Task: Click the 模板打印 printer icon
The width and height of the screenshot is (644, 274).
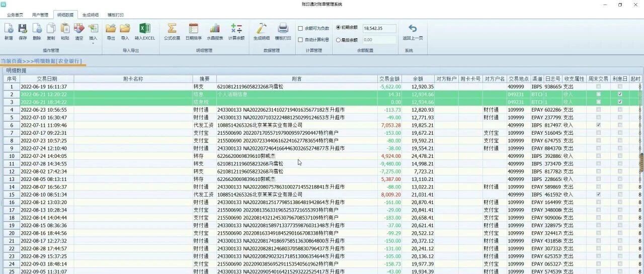Action: point(283,29)
